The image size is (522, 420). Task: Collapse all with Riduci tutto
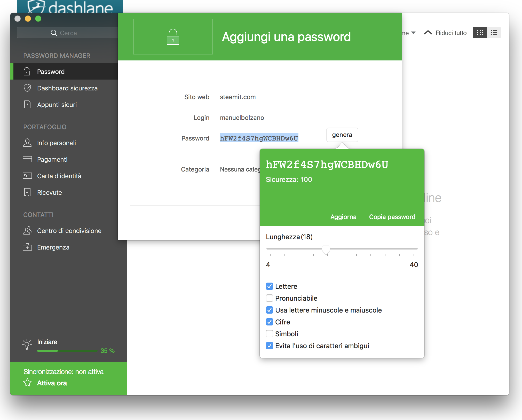pyautogui.click(x=445, y=33)
